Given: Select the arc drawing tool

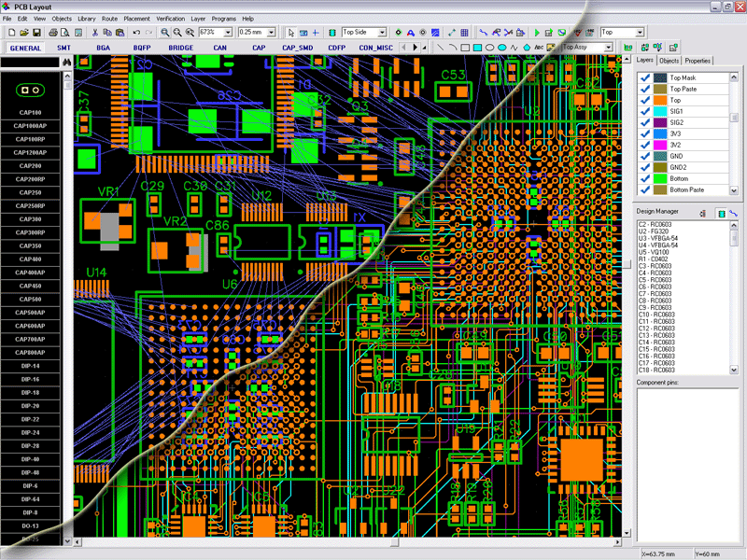Looking at the screenshot, I should tap(453, 48).
